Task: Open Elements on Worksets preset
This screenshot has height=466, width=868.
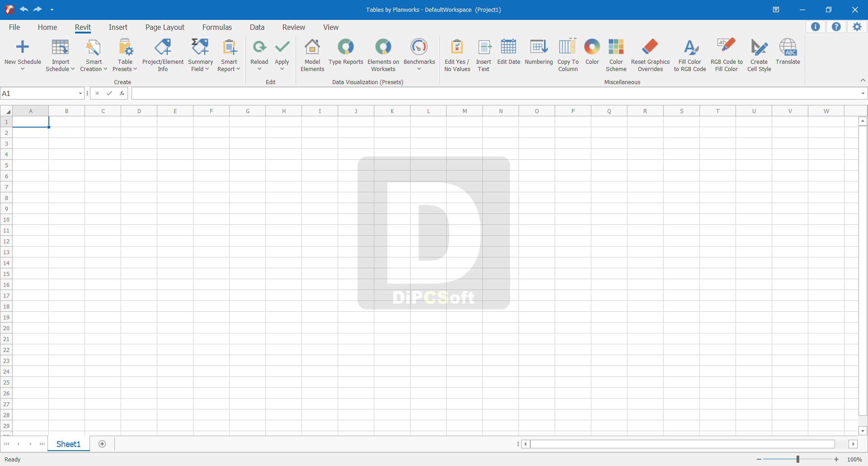Action: click(383, 55)
